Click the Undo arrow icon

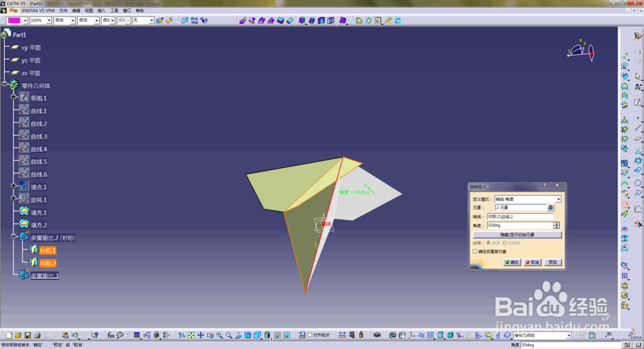(75, 335)
